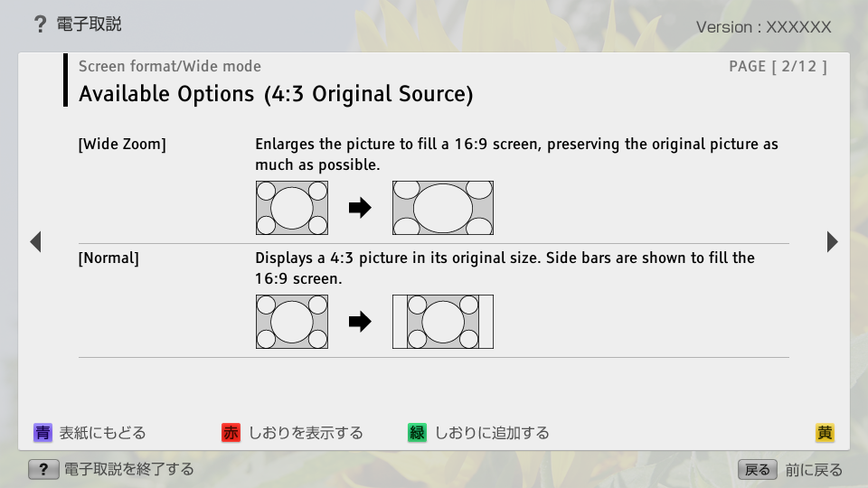Click the 電子取説を終了する label
The width and height of the screenshot is (868, 488).
[128, 469]
